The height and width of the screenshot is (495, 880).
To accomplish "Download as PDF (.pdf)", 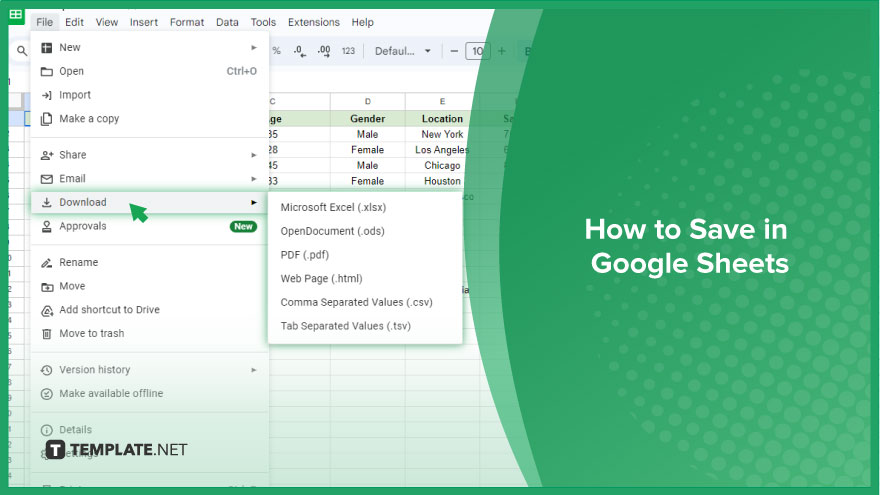I will click(x=365, y=255).
